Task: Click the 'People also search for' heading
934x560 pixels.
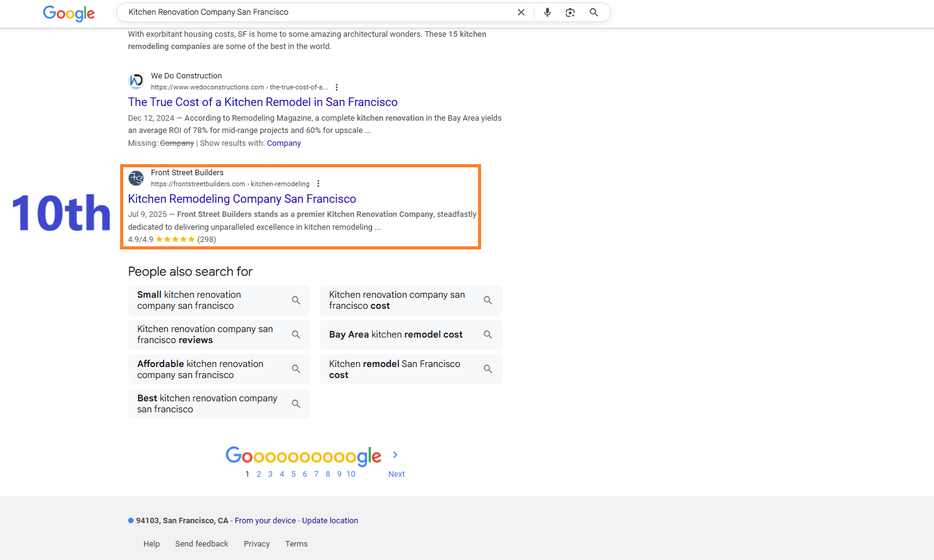Action: point(190,271)
